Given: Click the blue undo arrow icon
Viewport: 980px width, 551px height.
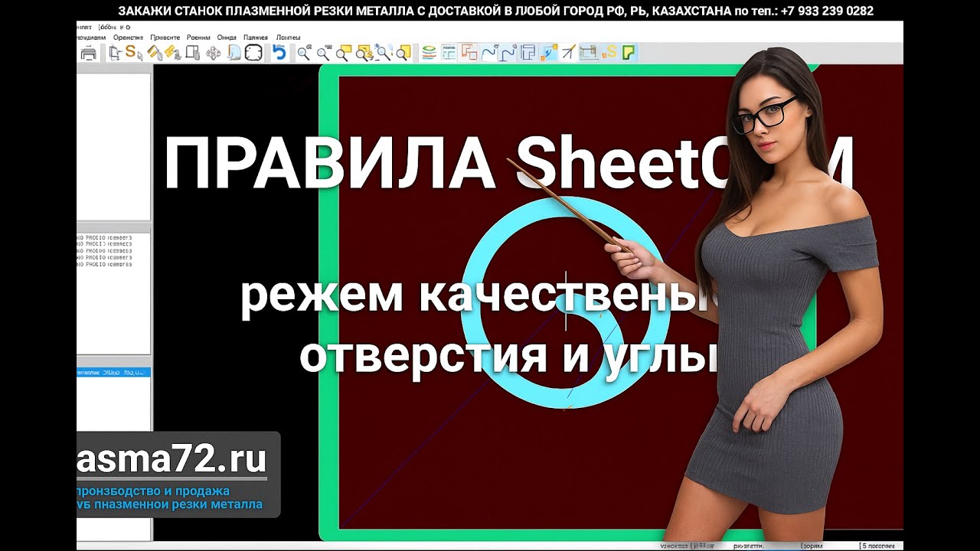Looking at the screenshot, I should (279, 53).
